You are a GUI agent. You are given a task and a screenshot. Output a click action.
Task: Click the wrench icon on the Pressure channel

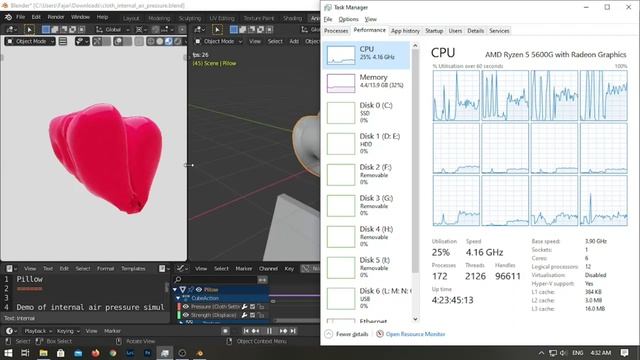click(244, 307)
